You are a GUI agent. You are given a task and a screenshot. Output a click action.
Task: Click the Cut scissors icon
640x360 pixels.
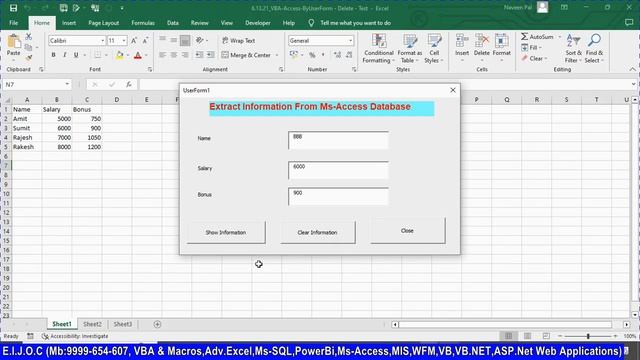(x=29, y=37)
